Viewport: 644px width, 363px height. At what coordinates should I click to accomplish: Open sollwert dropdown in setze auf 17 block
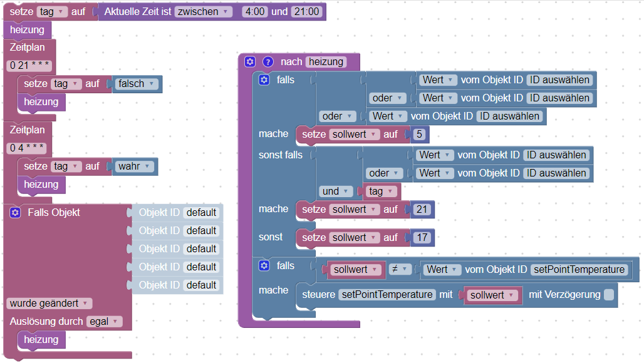(355, 237)
